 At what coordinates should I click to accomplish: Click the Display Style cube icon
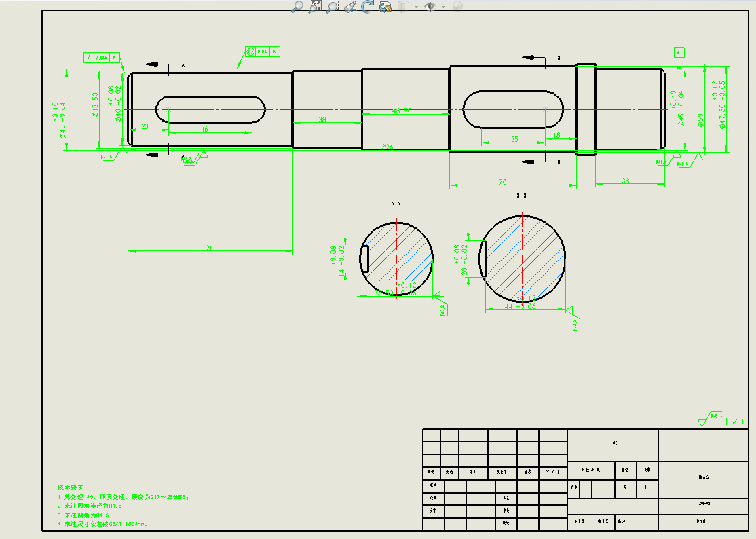pyautogui.click(x=404, y=6)
